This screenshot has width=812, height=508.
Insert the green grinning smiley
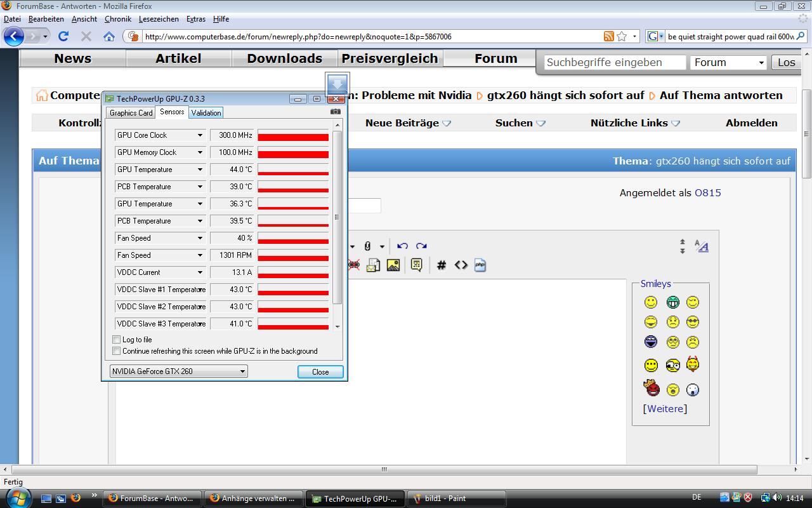[673, 302]
